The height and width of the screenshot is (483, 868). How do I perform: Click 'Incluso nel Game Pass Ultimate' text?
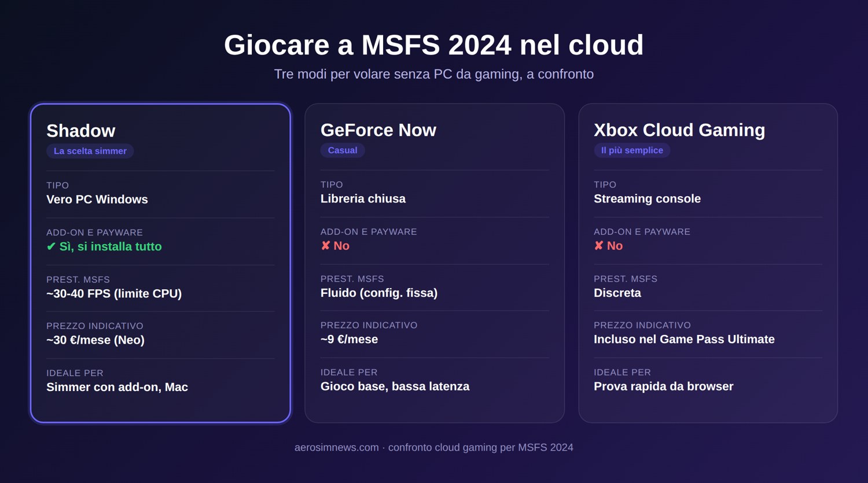[684, 340]
